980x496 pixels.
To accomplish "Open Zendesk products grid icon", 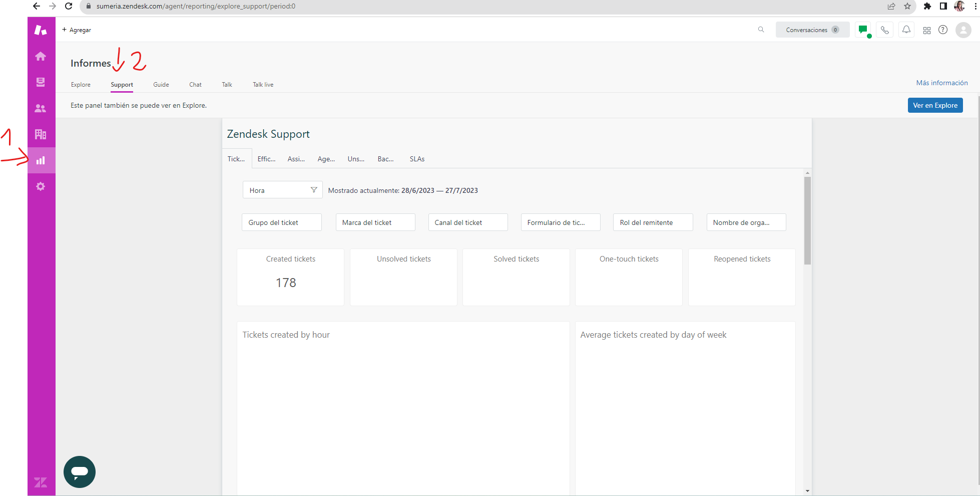I will click(926, 30).
